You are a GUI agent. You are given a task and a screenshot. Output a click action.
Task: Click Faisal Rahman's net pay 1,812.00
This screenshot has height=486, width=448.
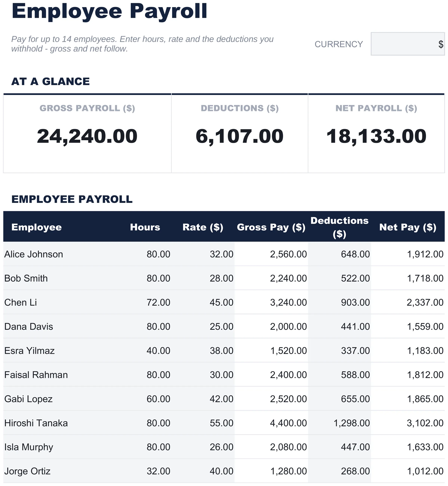pos(425,375)
